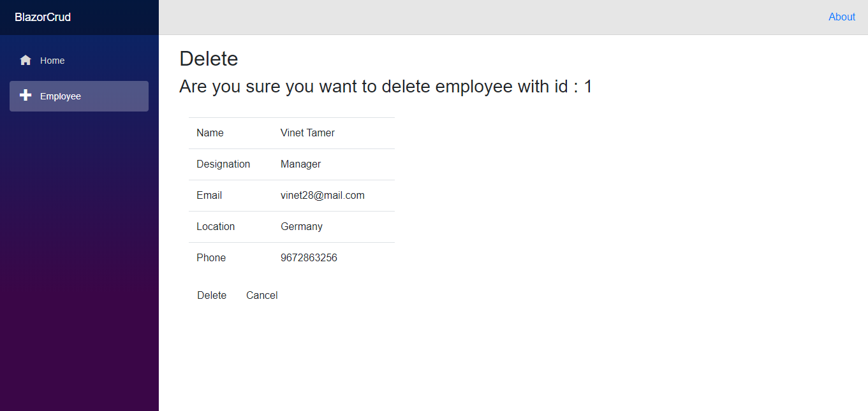Open the Employee navigation item
The height and width of the screenshot is (411, 868).
coord(61,96)
